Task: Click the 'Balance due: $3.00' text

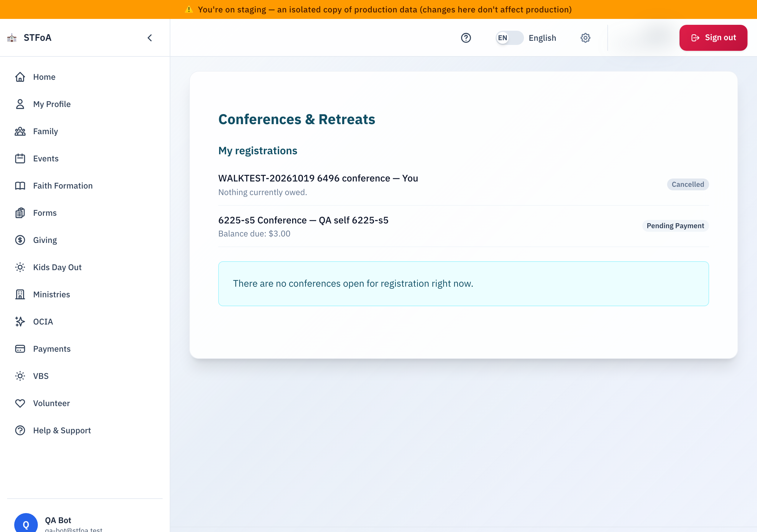Action: click(254, 234)
